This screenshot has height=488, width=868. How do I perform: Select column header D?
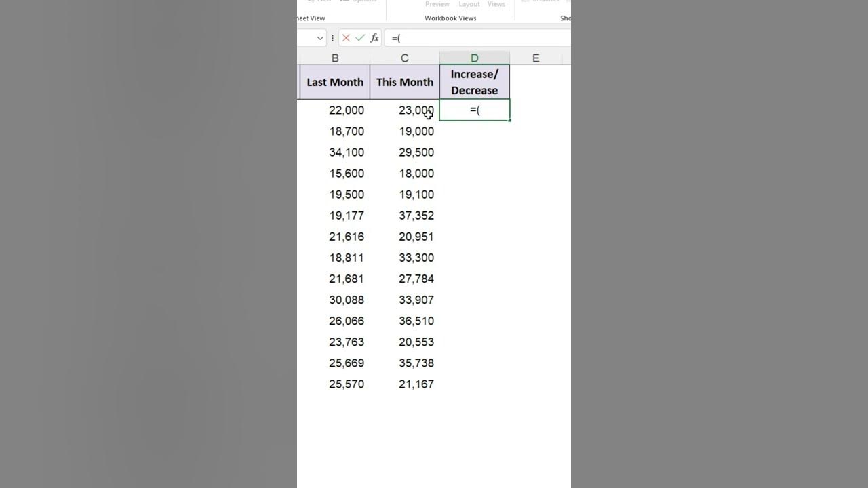474,58
